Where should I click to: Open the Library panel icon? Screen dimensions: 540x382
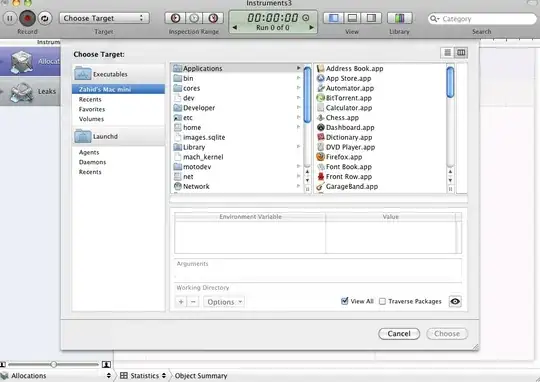tap(399, 18)
